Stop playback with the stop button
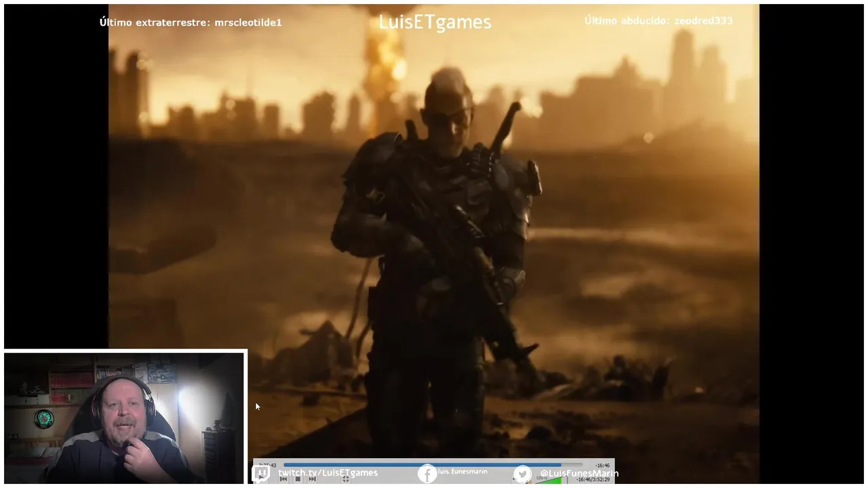This screenshot has width=868, height=488. pos(298,479)
